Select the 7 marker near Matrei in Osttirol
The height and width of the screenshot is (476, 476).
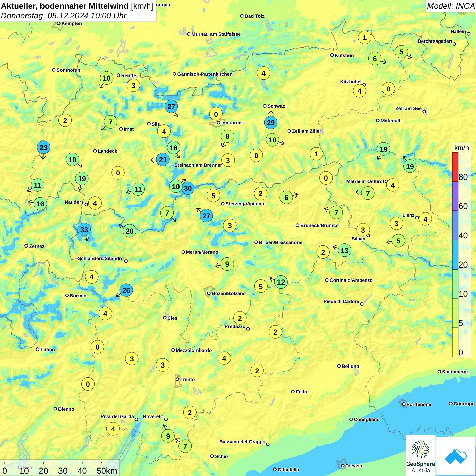(368, 193)
